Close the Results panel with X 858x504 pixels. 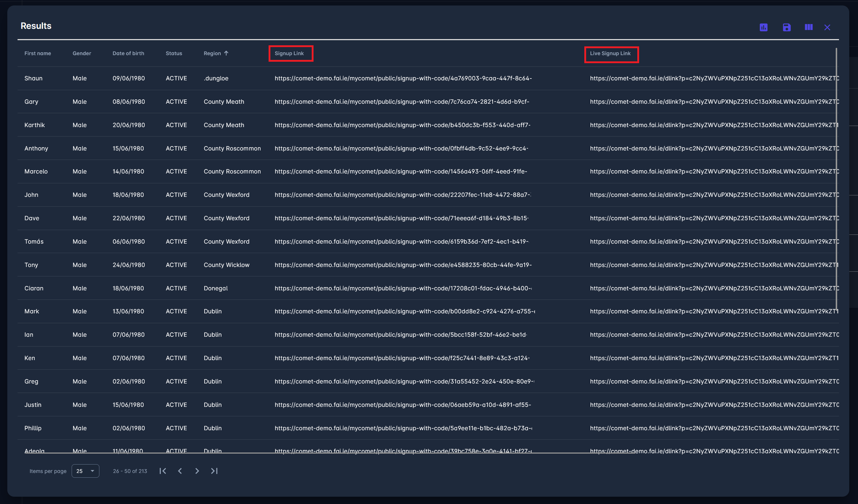pyautogui.click(x=827, y=27)
